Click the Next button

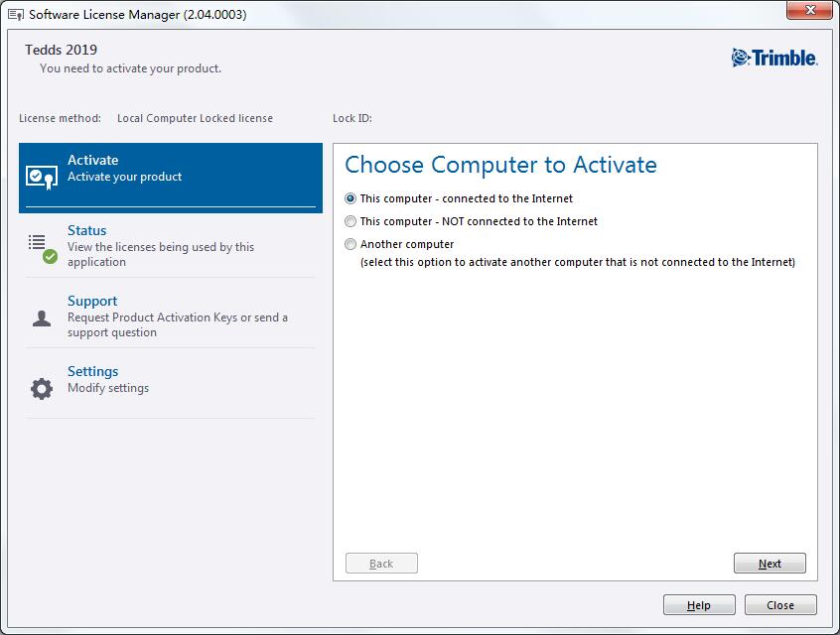click(x=770, y=564)
